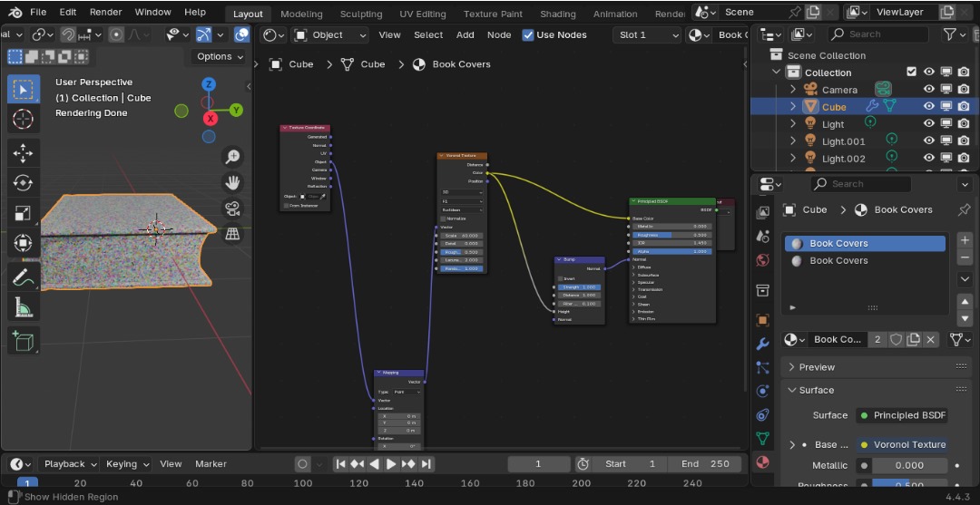This screenshot has height=505, width=980.
Task: Open the Slot 1 dropdown
Action: tap(647, 35)
